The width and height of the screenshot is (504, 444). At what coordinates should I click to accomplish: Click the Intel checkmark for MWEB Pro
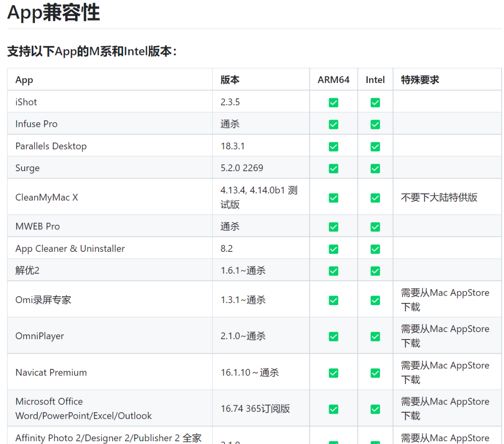click(375, 227)
